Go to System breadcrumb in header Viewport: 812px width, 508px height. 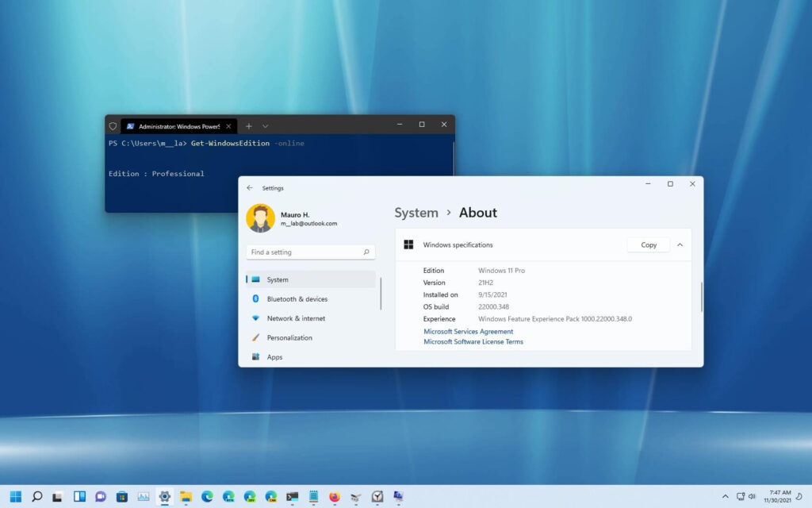tap(416, 213)
